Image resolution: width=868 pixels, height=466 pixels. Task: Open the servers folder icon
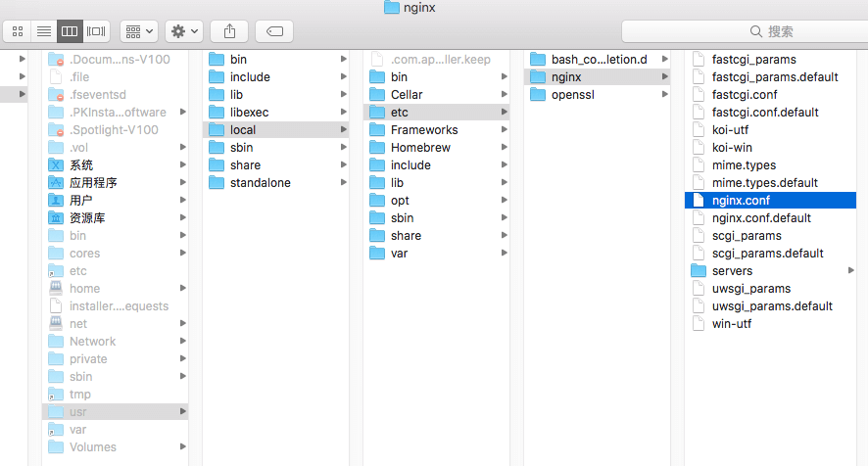699,271
